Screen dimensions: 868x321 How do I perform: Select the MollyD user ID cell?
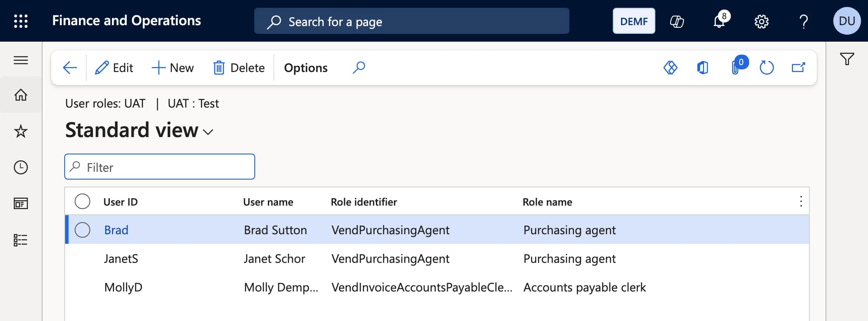click(x=123, y=287)
